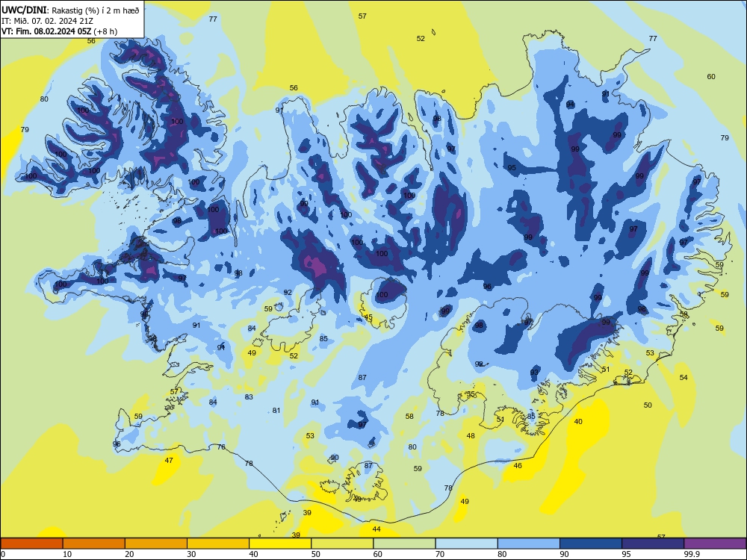Image resolution: width=747 pixels, height=560 pixels.
Task: Click the offshore map value '47'
Action: (169, 461)
